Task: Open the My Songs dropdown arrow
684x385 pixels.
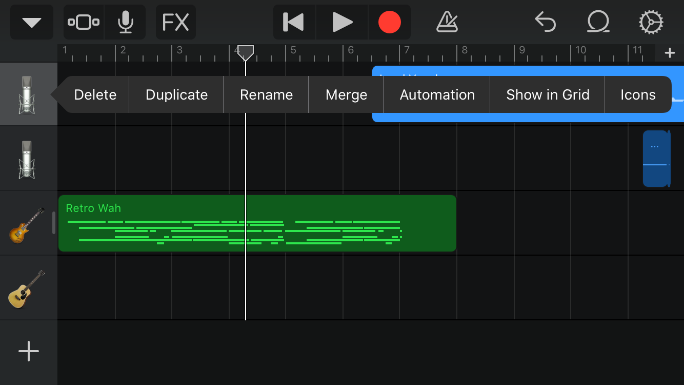Action: (x=31, y=22)
